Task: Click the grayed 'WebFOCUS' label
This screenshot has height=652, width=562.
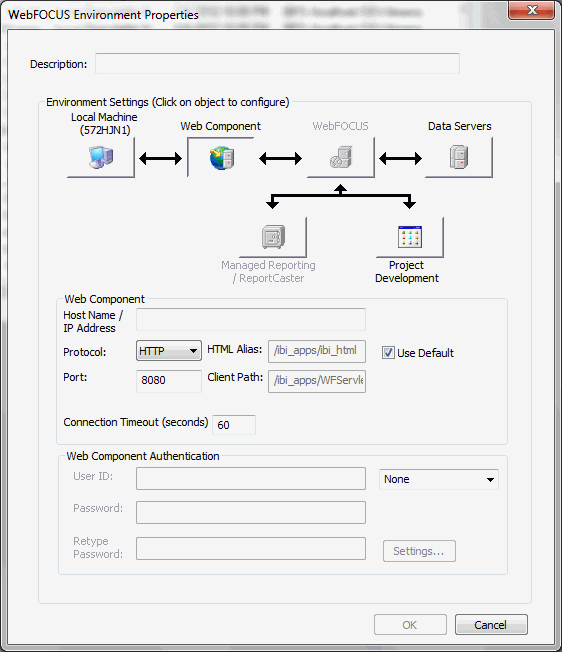Action: tap(340, 126)
